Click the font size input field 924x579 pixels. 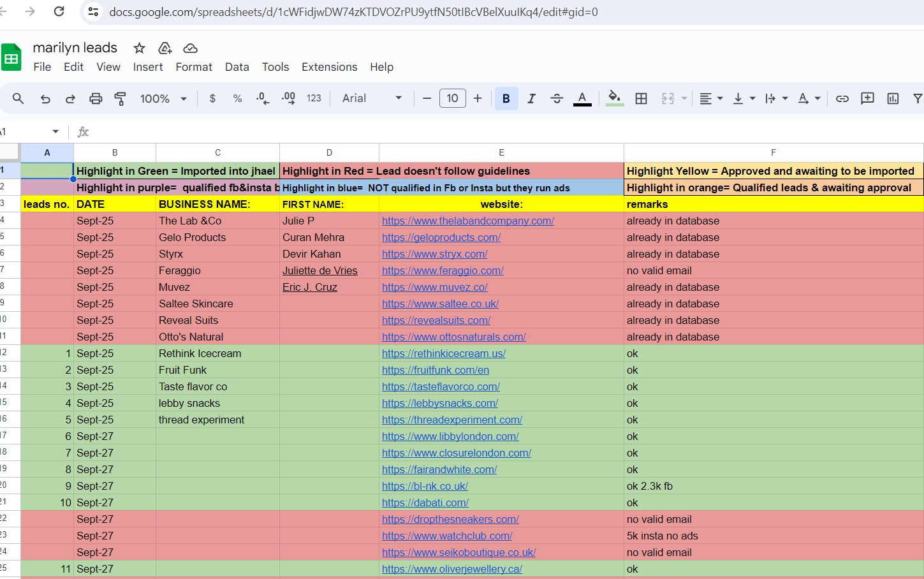point(453,98)
